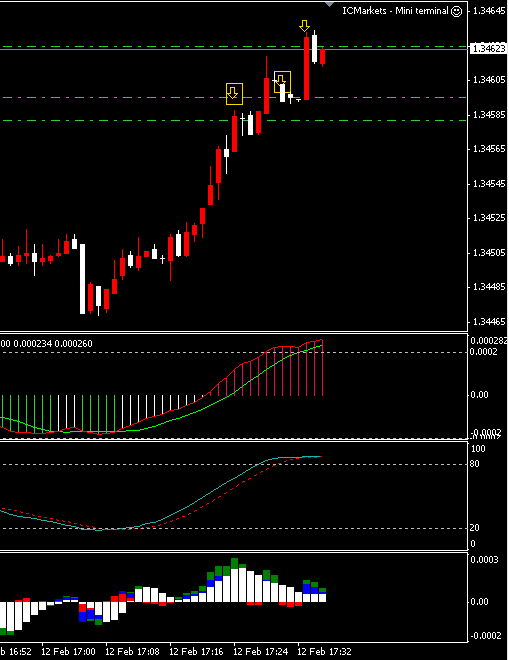Click the highlighted current price label 1.34623
Viewport: 509px width, 660px height.
[488, 48]
